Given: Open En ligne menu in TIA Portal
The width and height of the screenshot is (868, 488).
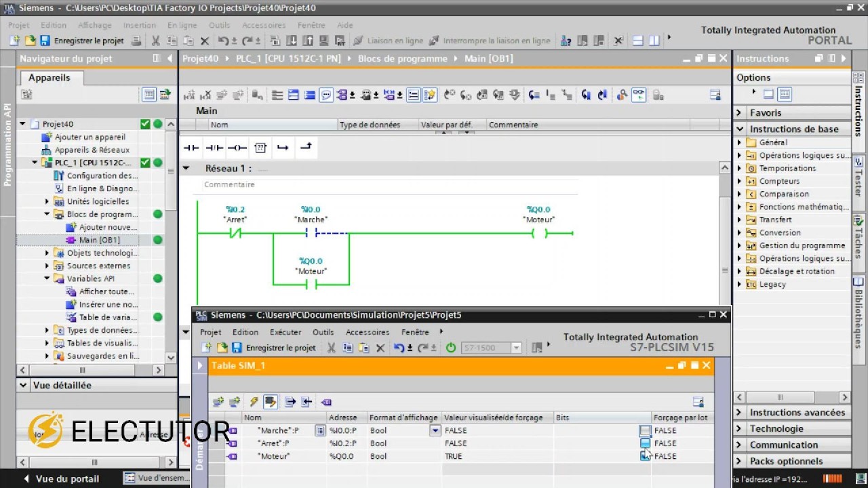Looking at the screenshot, I should click(x=182, y=25).
